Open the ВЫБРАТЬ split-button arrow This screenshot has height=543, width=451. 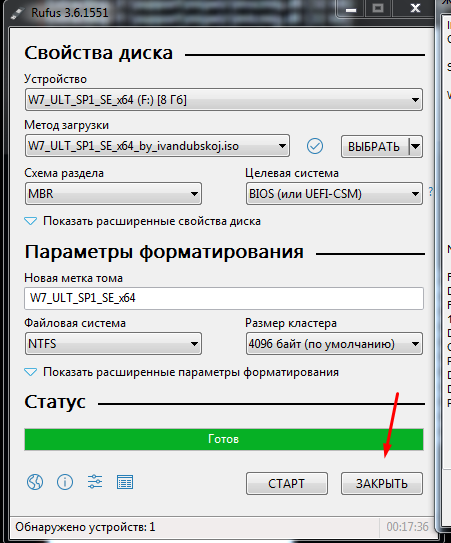click(x=416, y=146)
